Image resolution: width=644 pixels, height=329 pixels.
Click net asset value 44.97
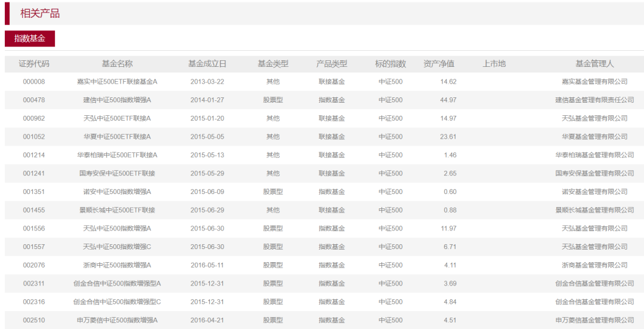(x=448, y=100)
